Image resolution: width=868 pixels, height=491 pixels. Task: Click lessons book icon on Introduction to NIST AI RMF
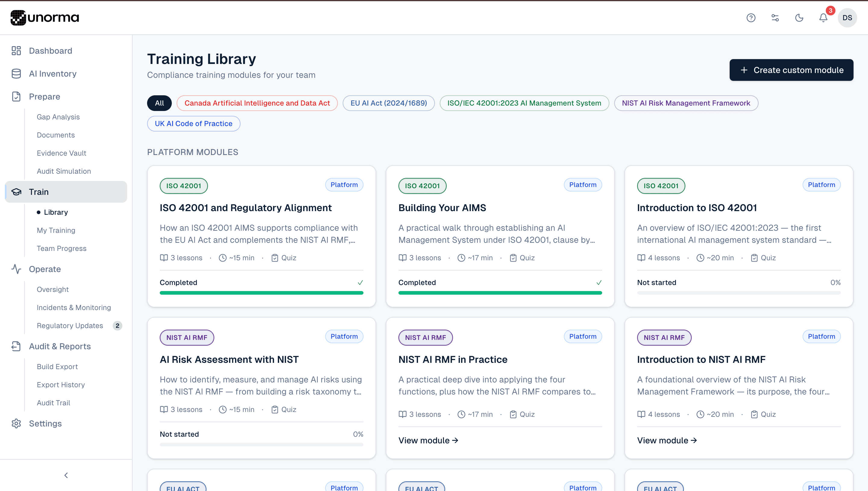[x=641, y=414]
